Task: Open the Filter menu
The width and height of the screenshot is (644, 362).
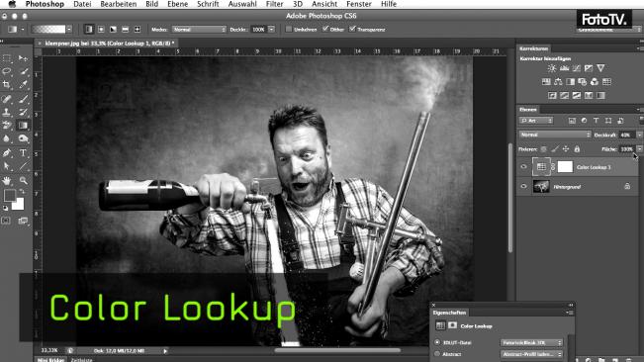Action: tap(274, 4)
